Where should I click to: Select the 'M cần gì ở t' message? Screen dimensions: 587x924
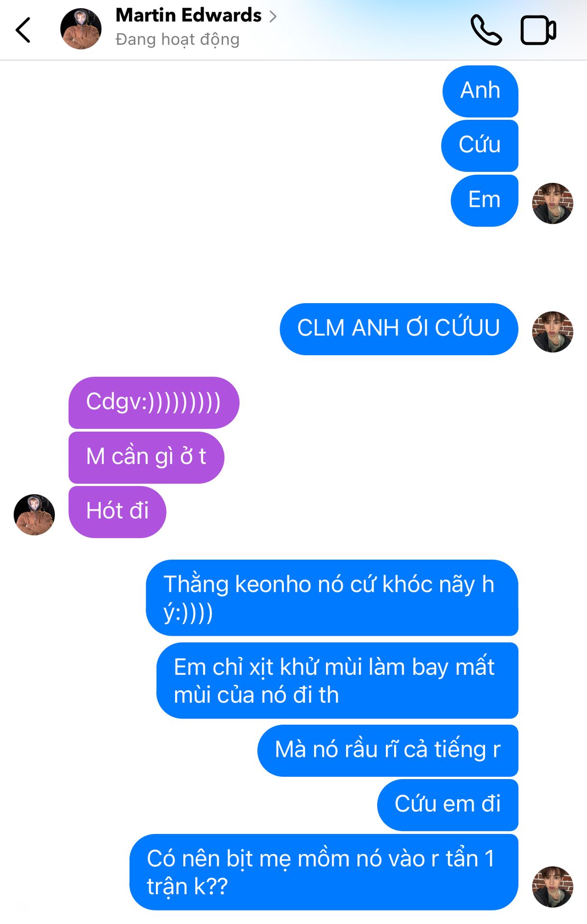tap(146, 457)
